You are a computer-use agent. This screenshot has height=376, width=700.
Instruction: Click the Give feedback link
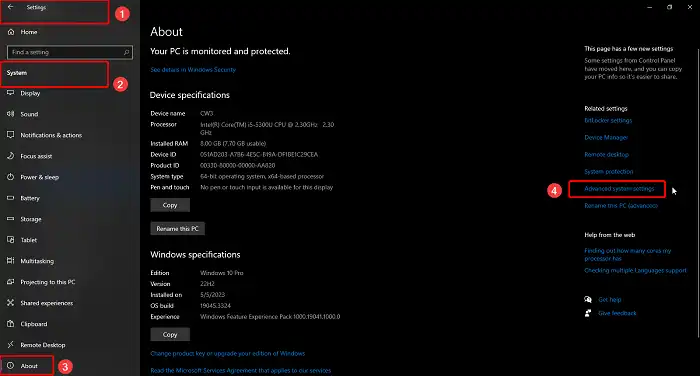click(x=617, y=313)
